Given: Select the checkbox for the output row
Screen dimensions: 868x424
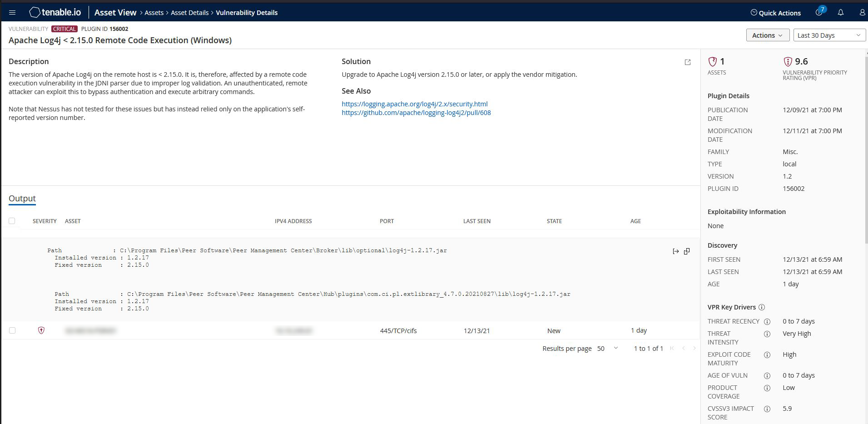Looking at the screenshot, I should pyautogui.click(x=12, y=330).
